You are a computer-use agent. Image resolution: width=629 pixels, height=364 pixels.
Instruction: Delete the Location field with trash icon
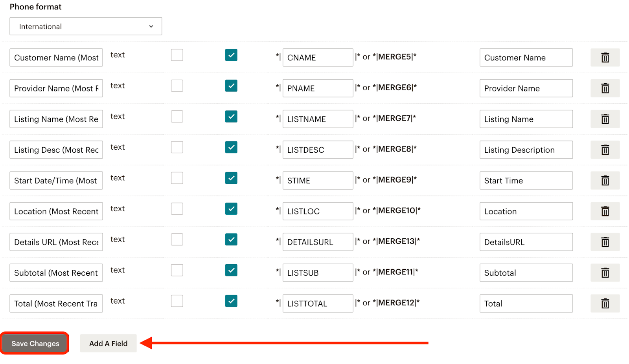[x=605, y=211]
